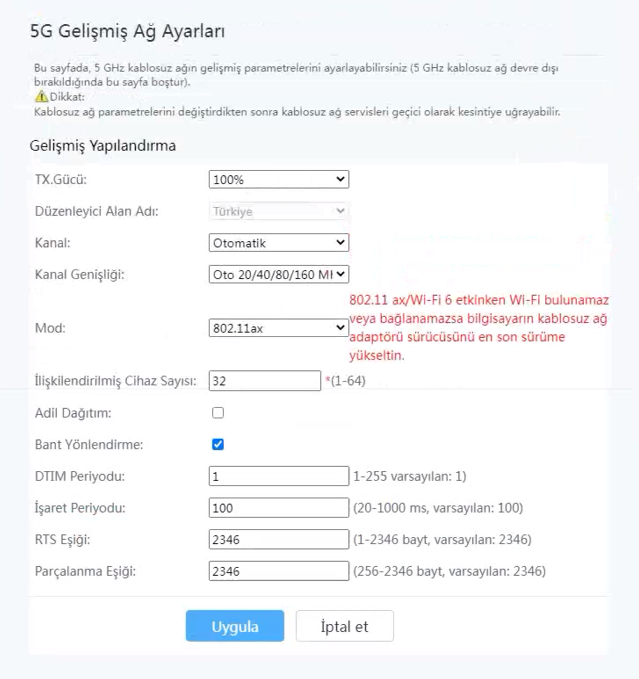Focus the Parçalanma Eşiği input field

278,572
